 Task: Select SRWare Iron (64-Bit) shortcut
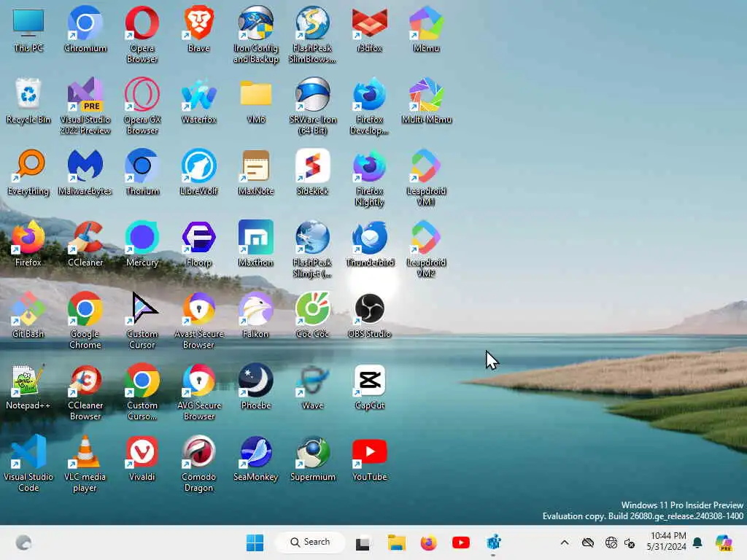click(312, 106)
